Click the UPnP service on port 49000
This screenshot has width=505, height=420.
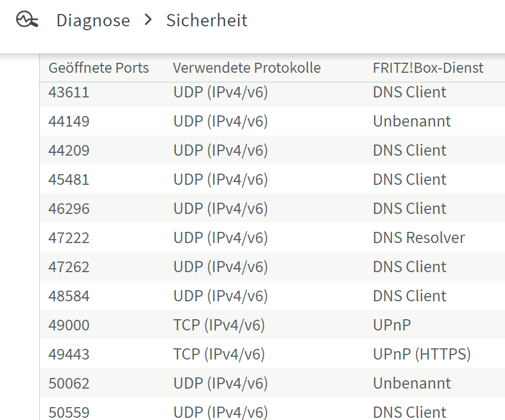(391, 325)
